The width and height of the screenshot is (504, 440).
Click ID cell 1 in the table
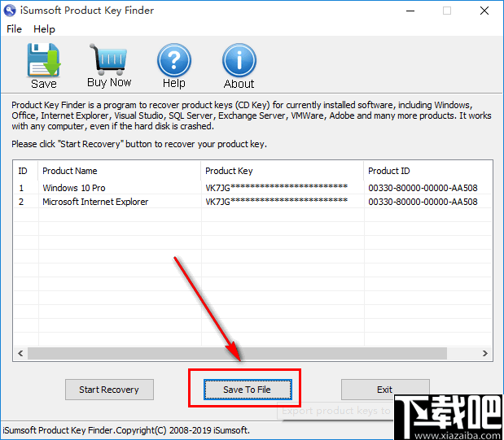coord(21,188)
